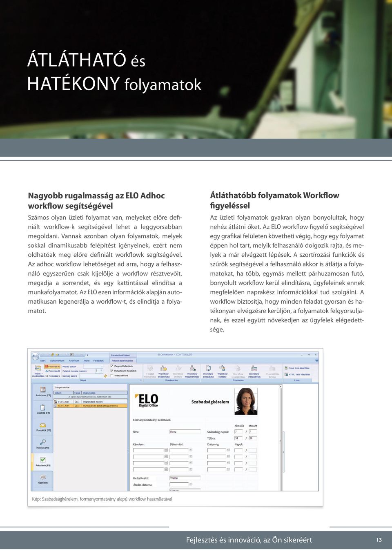Viewport: 392px width, 551px height.
Task: Expand the Nézet group dialog launcher
Action: [x=140, y=380]
